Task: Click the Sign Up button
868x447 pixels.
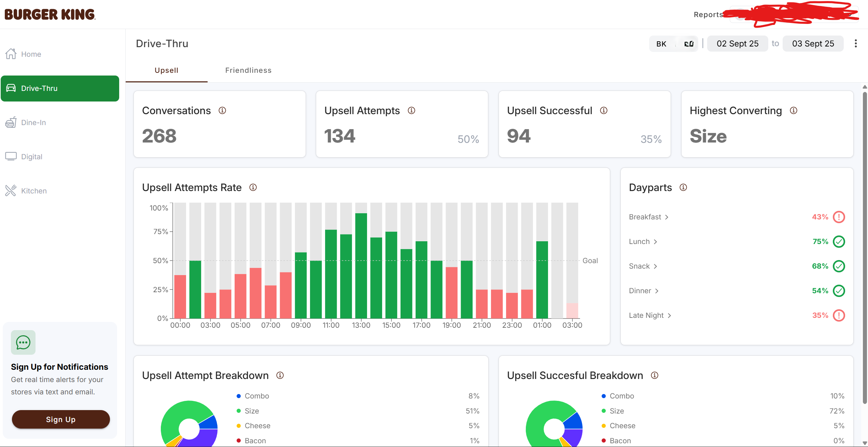Action: click(61, 419)
